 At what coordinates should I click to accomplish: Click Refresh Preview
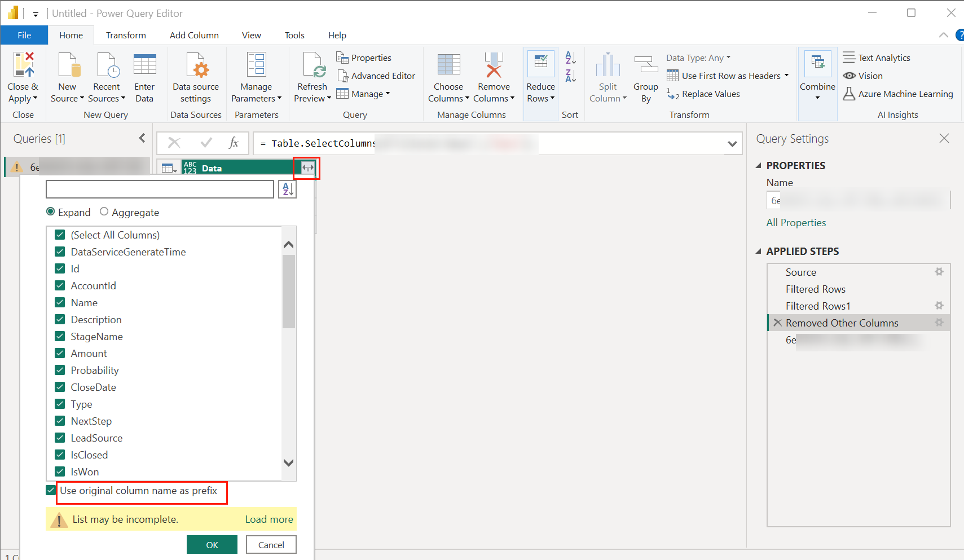(x=312, y=76)
